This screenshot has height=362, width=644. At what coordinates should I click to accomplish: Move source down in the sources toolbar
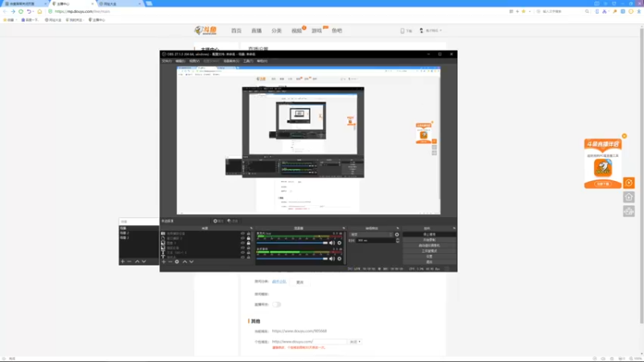[x=192, y=261]
